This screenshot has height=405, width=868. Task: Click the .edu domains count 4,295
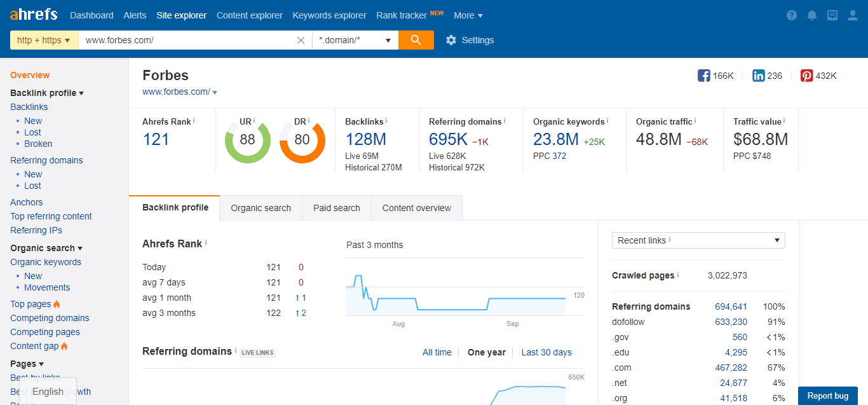point(736,352)
